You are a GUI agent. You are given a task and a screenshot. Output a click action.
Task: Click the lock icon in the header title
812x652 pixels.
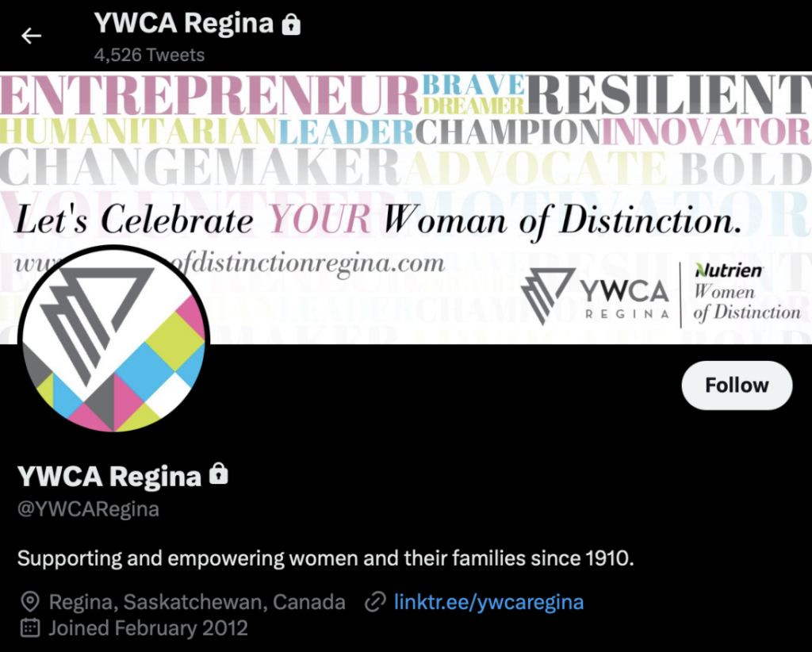(291, 25)
